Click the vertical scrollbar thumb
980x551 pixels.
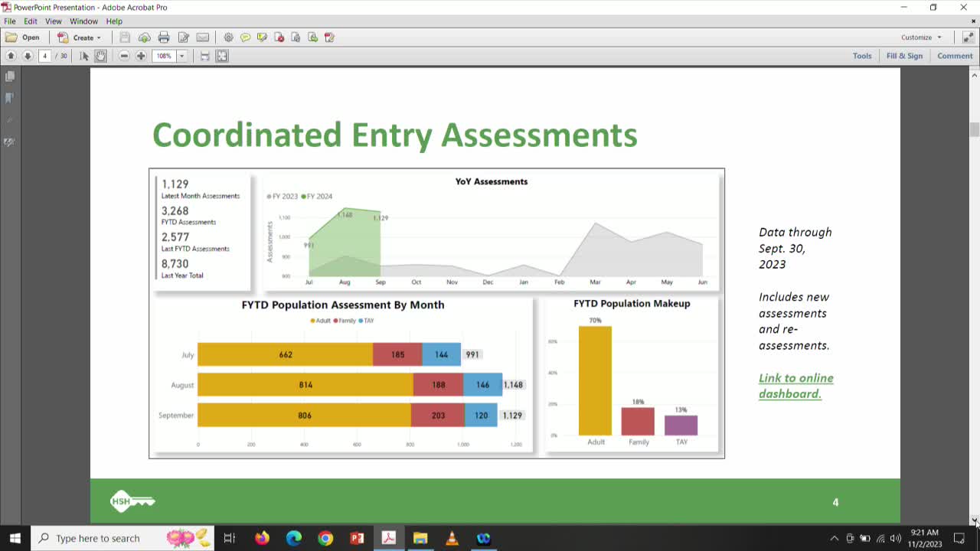(x=975, y=129)
